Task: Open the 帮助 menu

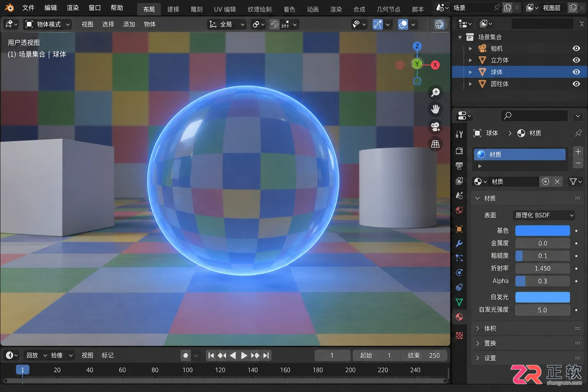Action: point(117,8)
